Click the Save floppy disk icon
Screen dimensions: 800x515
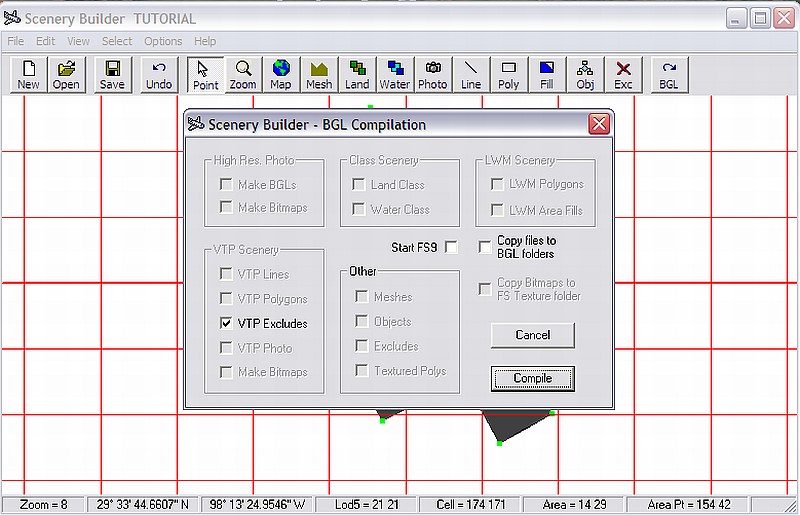click(112, 75)
